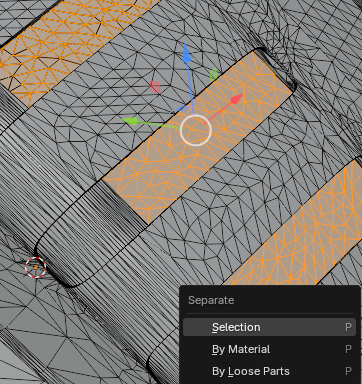Click the green Y-axis gizmo arrow
This screenshot has width=362, height=384.
[x=130, y=121]
